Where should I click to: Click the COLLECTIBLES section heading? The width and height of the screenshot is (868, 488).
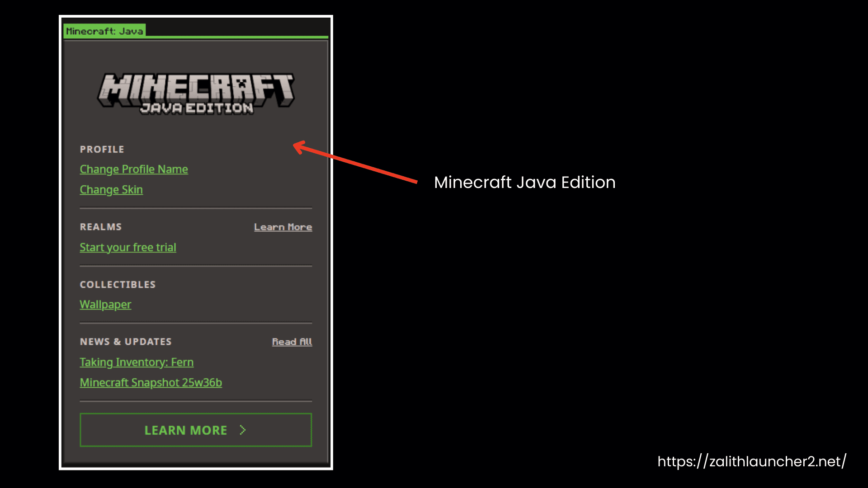pyautogui.click(x=118, y=285)
